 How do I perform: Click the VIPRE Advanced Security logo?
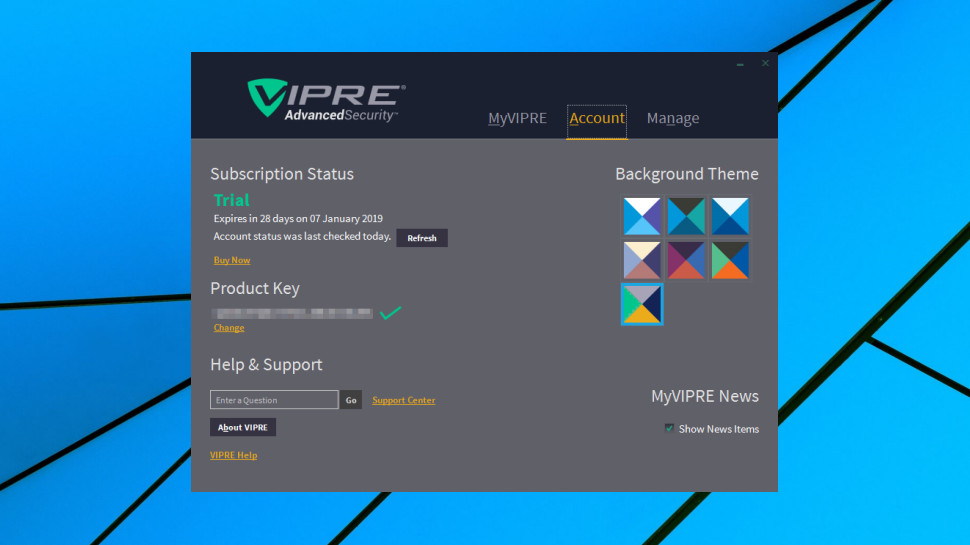coord(326,100)
